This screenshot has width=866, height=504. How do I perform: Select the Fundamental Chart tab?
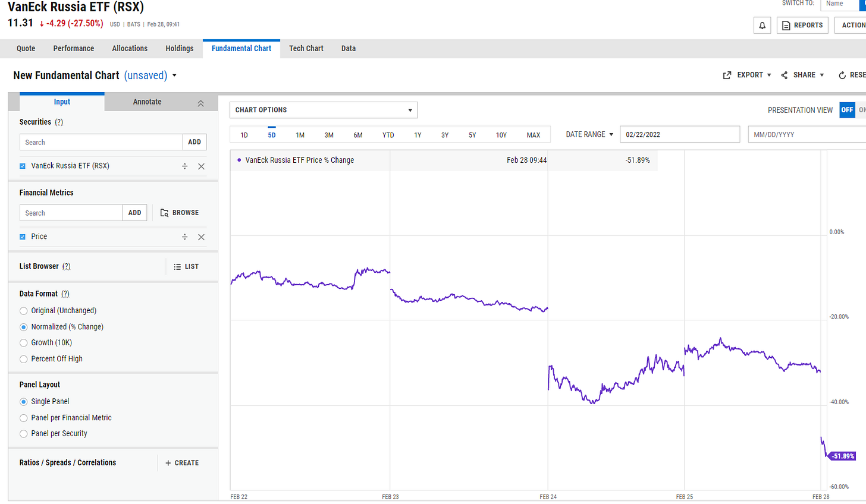[241, 49]
